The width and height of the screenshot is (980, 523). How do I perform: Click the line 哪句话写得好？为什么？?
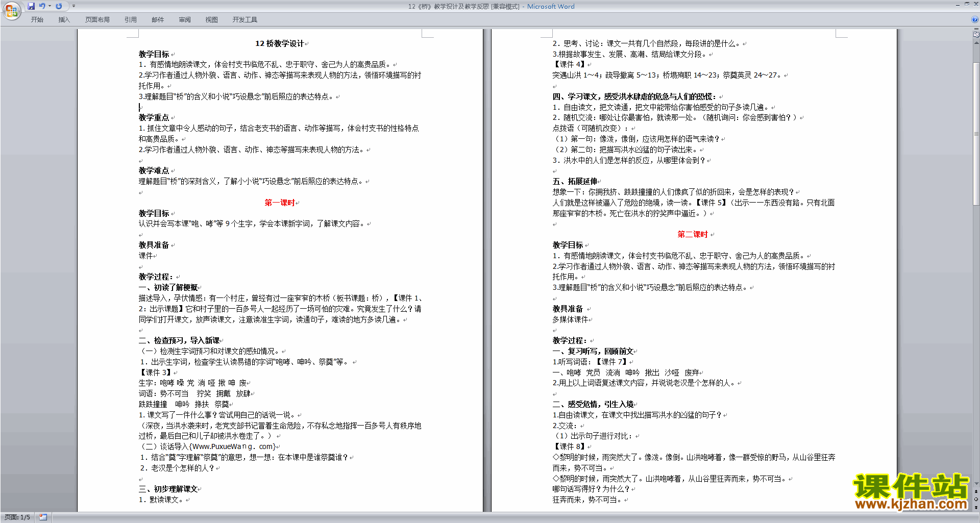pyautogui.click(x=591, y=489)
